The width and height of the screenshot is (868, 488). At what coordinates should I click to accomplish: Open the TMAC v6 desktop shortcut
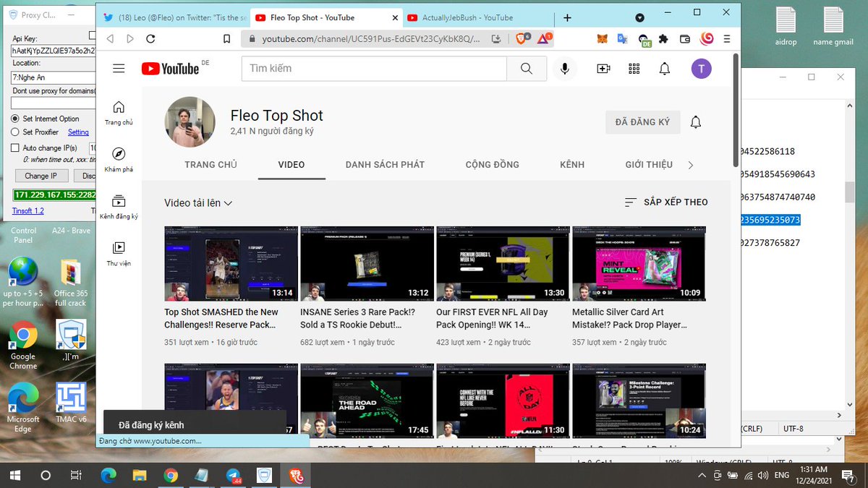coord(71,403)
